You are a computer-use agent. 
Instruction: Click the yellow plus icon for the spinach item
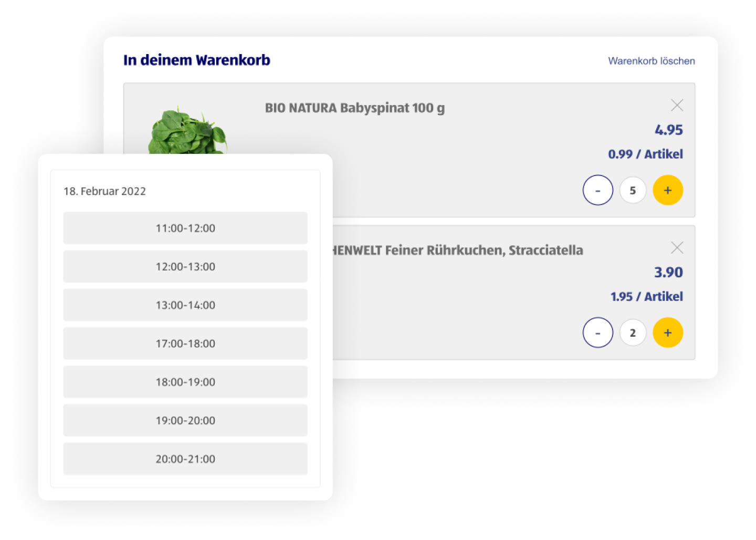667,190
